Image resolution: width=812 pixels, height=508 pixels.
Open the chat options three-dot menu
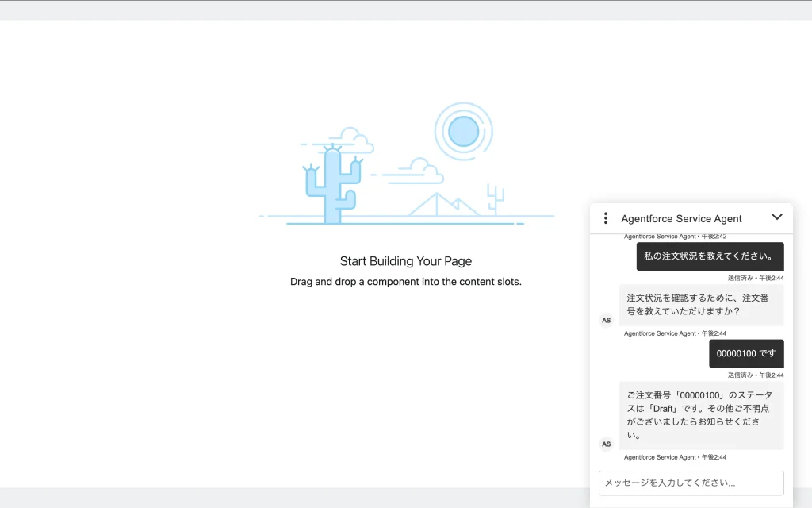pyautogui.click(x=606, y=218)
